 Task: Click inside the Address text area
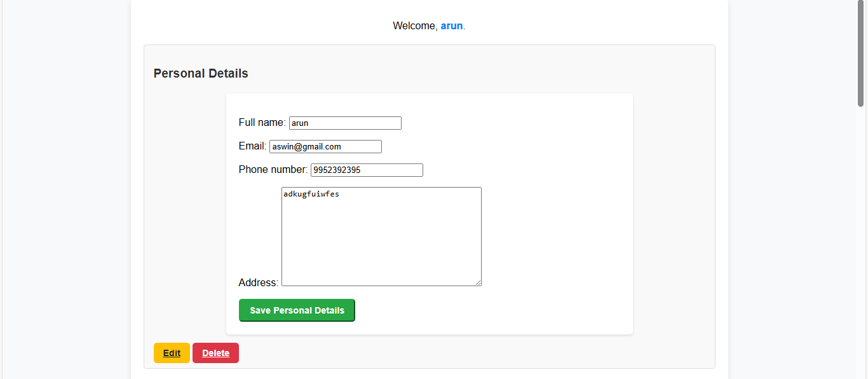[x=381, y=237]
